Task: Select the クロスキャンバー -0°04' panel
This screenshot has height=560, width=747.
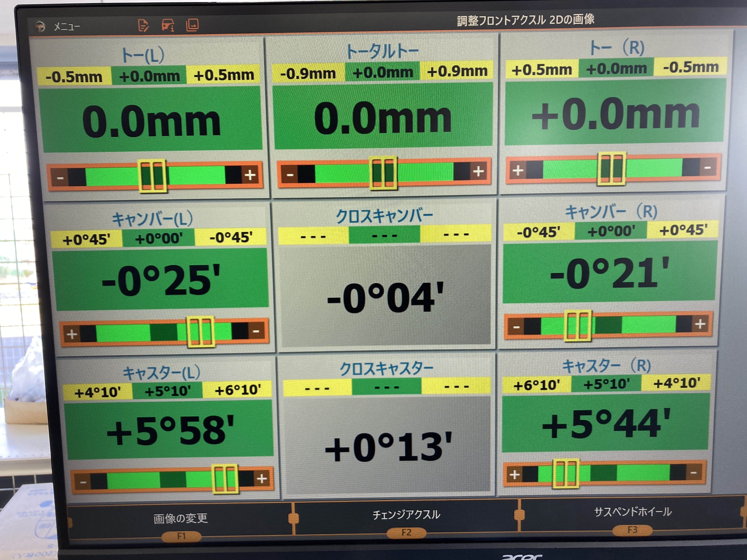Action: 385,297
